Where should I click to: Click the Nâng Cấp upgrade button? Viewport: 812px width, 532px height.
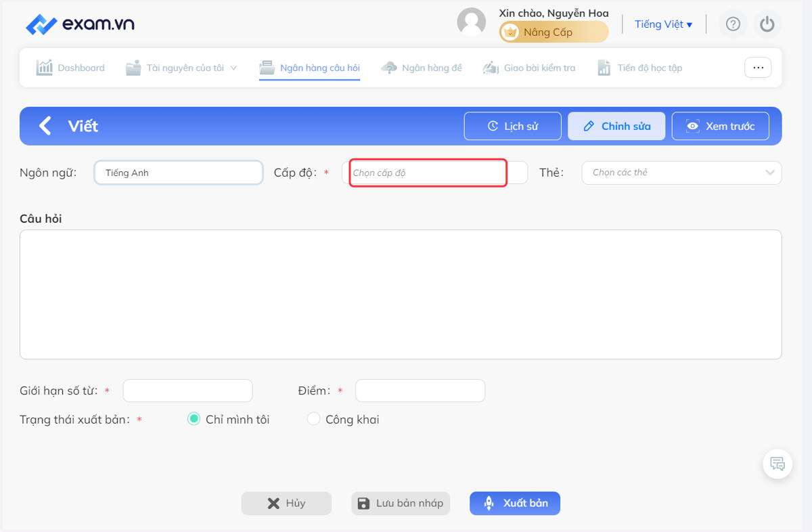click(x=554, y=32)
